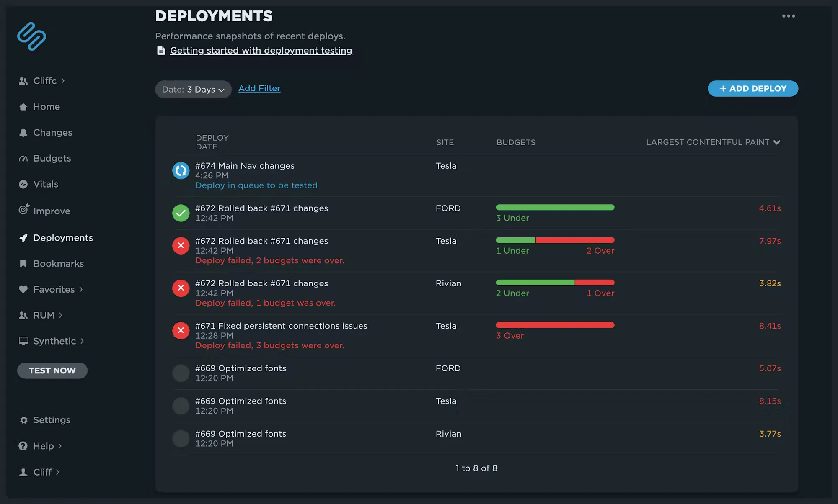
Task: Click the green check icon on FORD deploy #672
Action: coord(181,213)
